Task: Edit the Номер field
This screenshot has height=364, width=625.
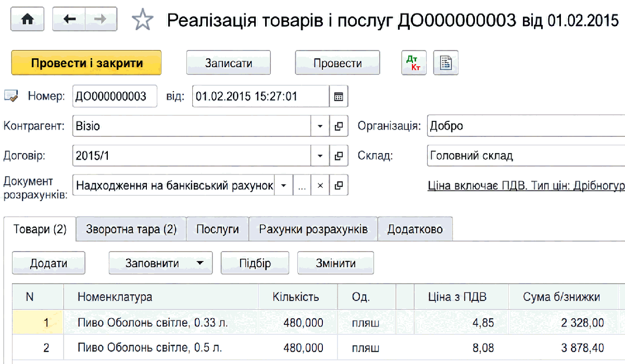Action: click(x=115, y=96)
